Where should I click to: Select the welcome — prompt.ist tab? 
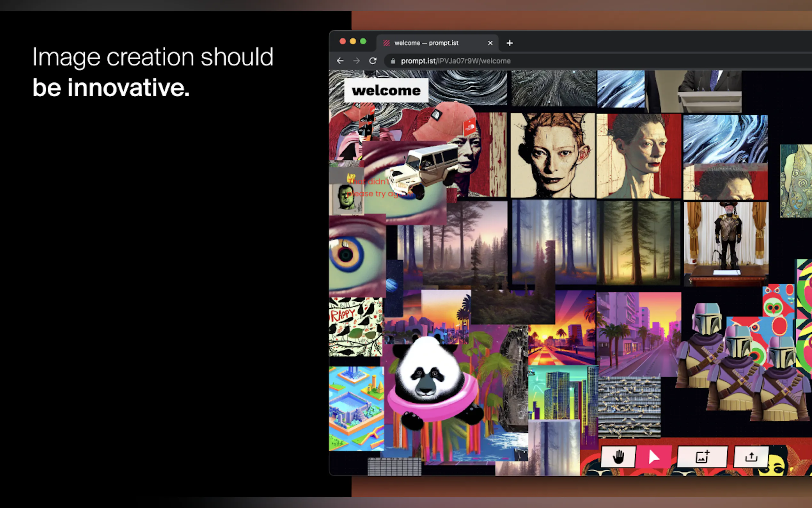point(426,43)
